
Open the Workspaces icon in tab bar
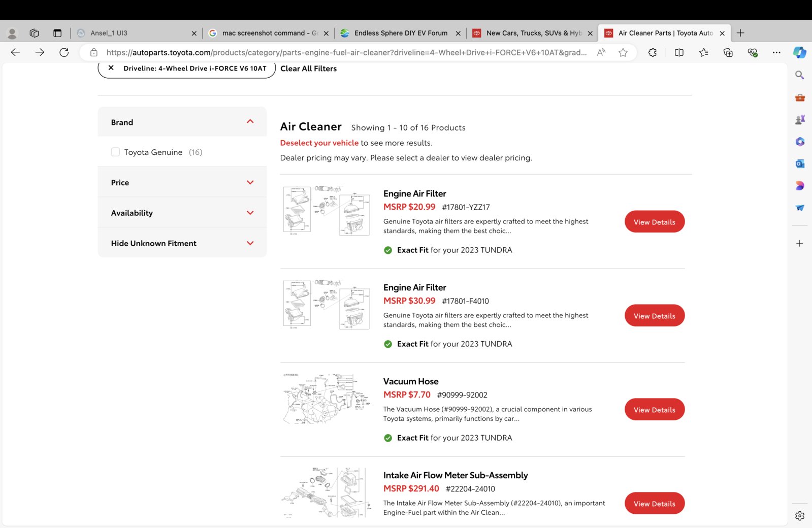coord(34,33)
